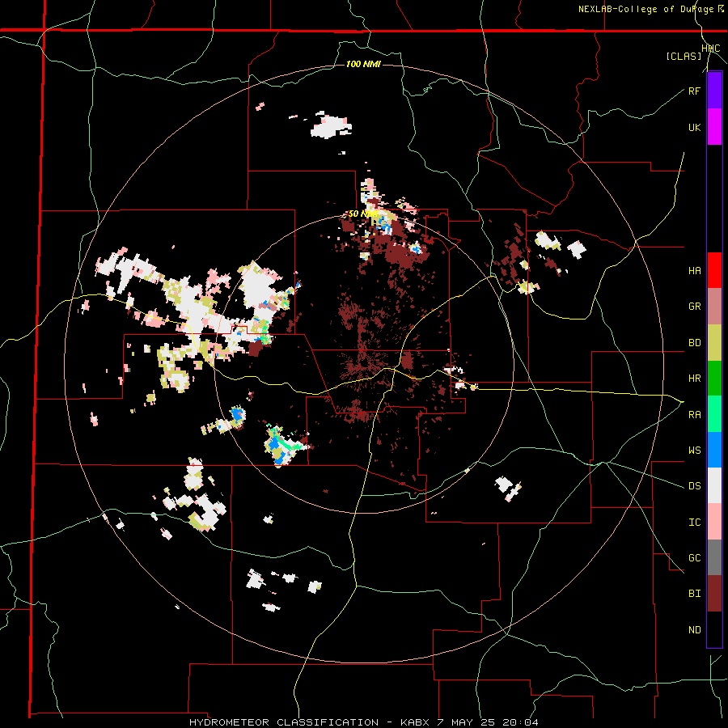
Task: Click the HR legend label
Action: coord(694,379)
